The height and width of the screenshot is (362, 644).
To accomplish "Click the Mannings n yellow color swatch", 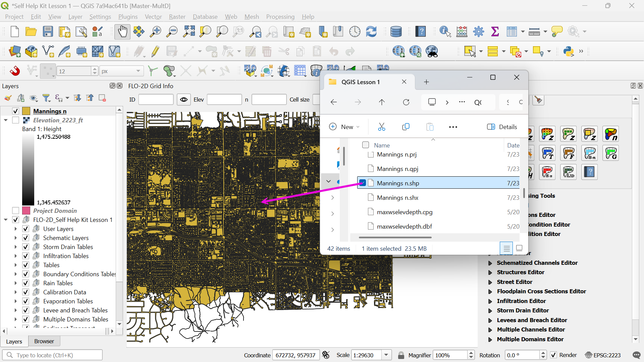I will coord(26,111).
